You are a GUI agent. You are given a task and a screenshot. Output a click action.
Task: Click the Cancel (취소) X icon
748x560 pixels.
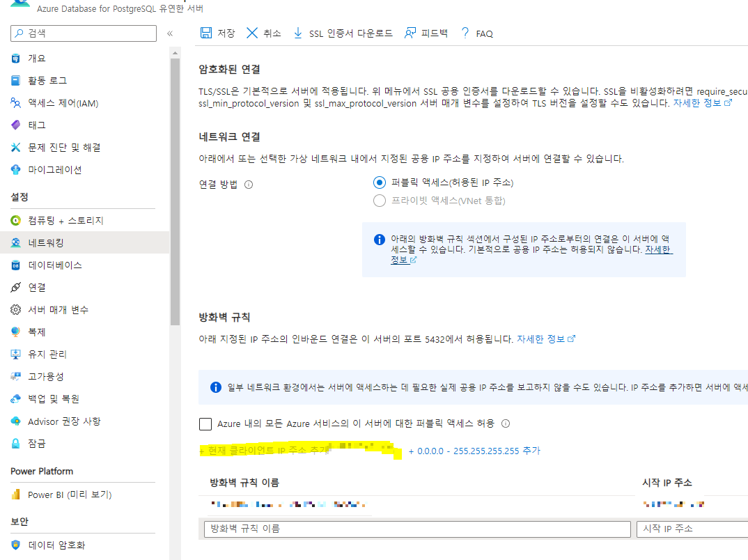(x=252, y=33)
